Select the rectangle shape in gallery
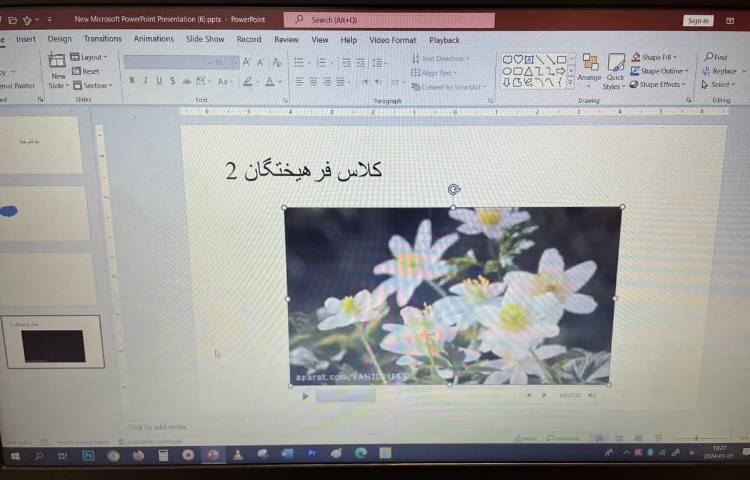750x480 pixels. [x=562, y=60]
